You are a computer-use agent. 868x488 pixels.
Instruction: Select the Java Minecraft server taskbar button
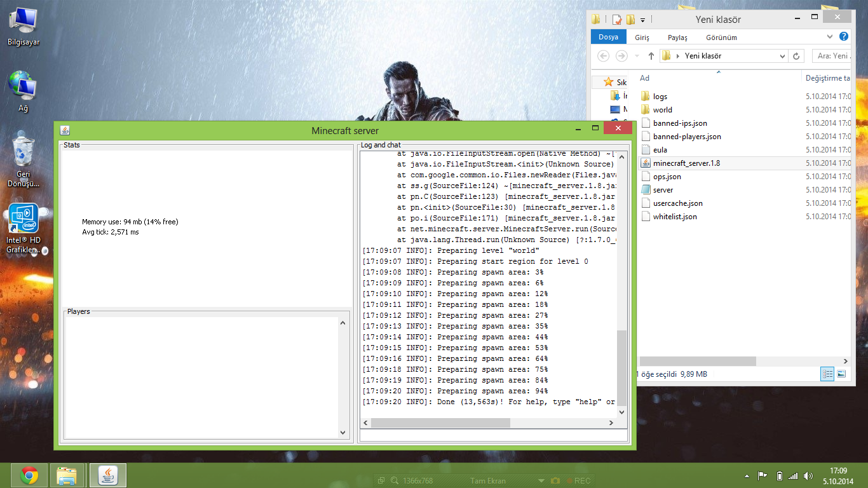pos(108,475)
